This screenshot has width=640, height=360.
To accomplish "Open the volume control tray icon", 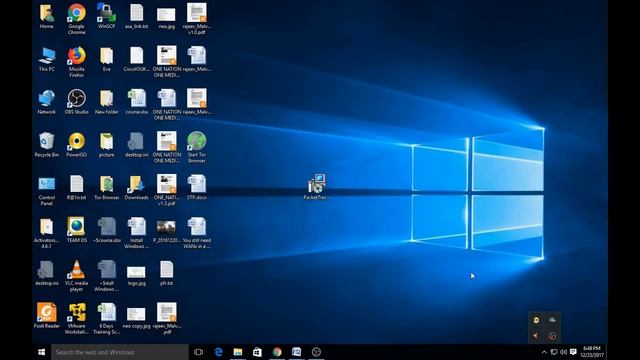I will coord(563,352).
